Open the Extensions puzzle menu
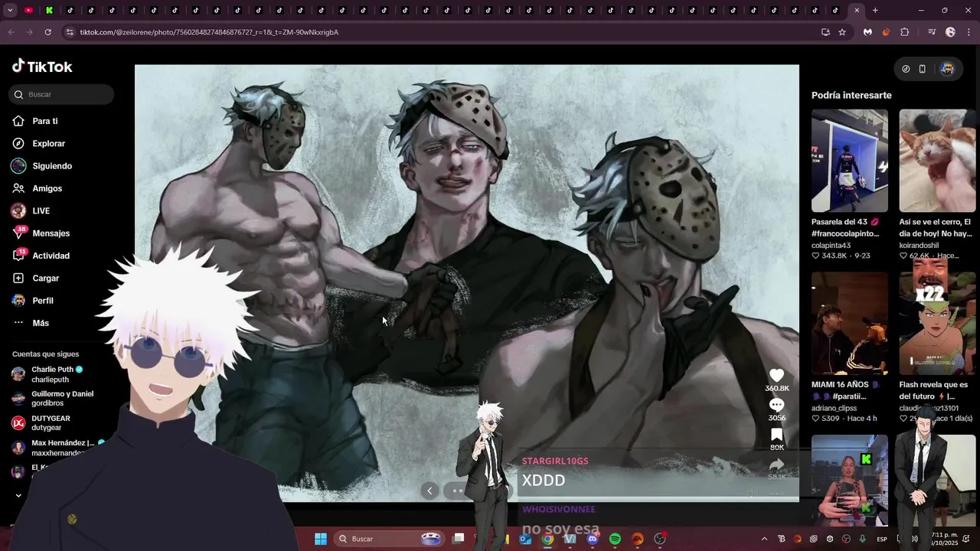Image resolution: width=980 pixels, height=551 pixels. (x=905, y=32)
